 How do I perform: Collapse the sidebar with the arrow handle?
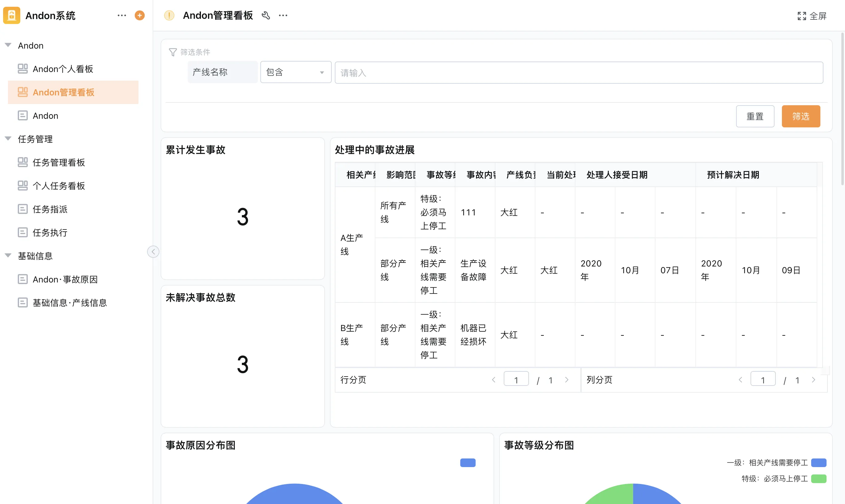point(153,252)
